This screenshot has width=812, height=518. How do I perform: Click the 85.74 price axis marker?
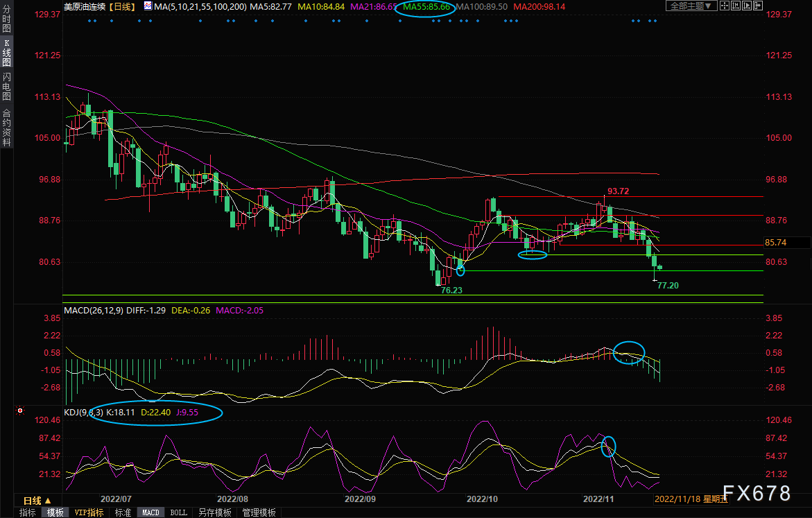[776, 243]
